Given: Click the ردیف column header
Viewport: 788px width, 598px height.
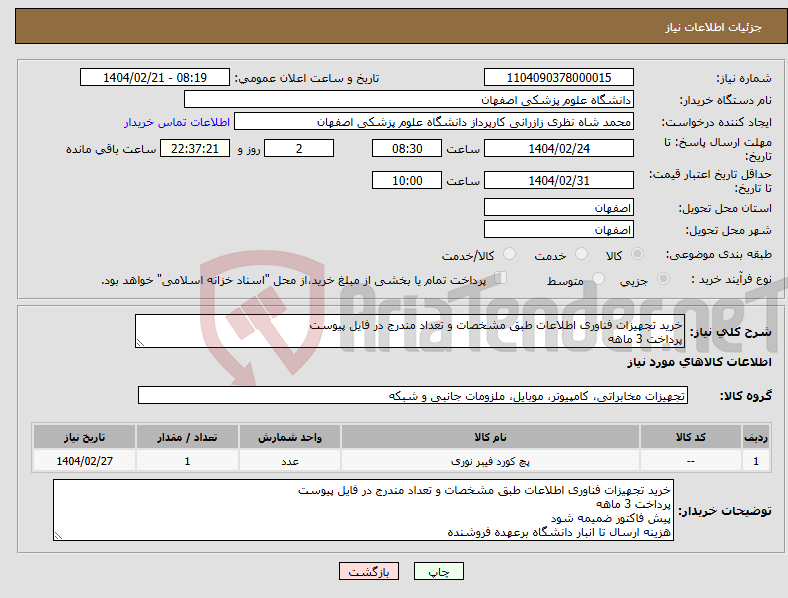Looking at the screenshot, I should (x=756, y=437).
